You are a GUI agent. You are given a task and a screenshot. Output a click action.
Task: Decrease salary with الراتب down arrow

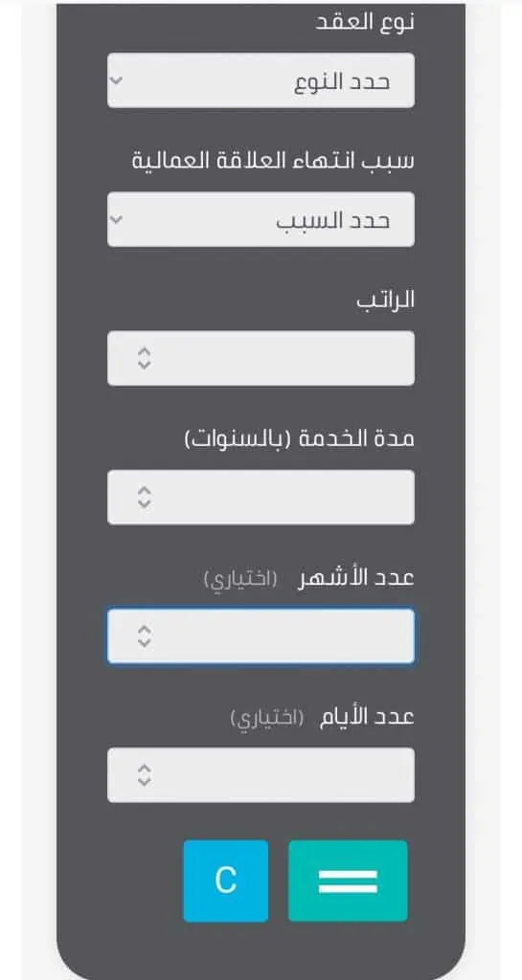click(x=145, y=365)
